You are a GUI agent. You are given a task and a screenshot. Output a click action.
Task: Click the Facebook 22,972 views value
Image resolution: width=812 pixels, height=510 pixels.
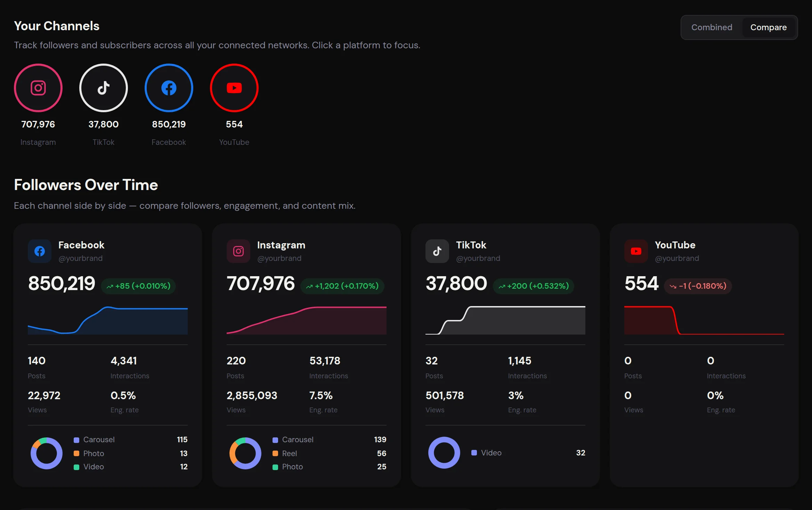coord(44,396)
